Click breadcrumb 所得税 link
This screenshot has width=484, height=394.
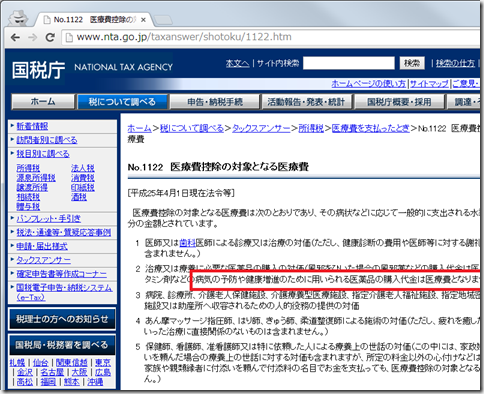311,128
